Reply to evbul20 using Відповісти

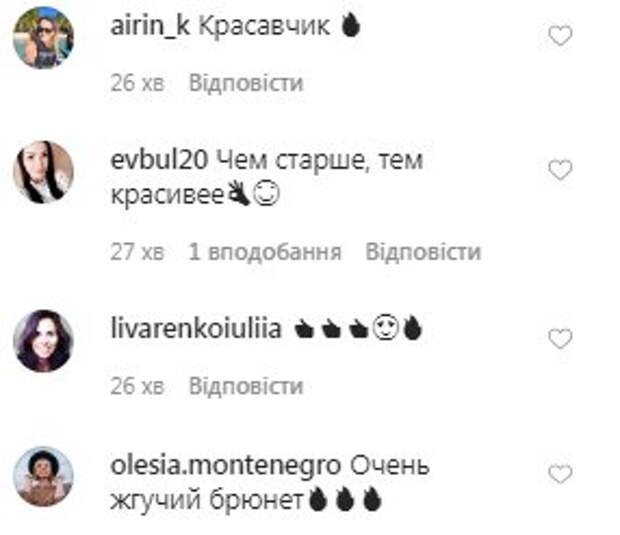coord(423,251)
